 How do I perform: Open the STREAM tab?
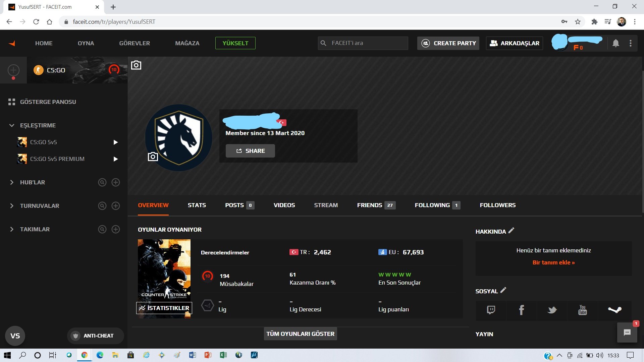326,205
